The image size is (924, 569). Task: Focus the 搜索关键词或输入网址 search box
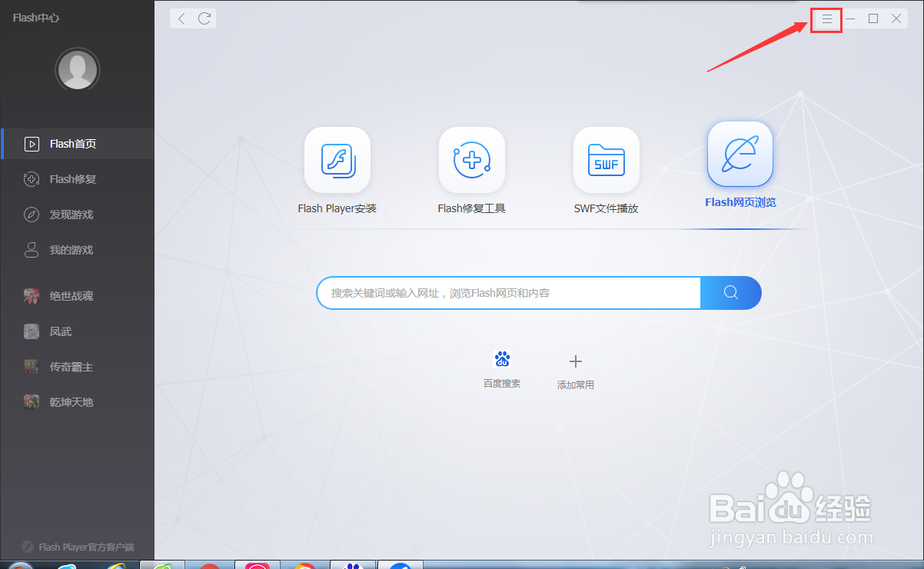click(x=509, y=293)
